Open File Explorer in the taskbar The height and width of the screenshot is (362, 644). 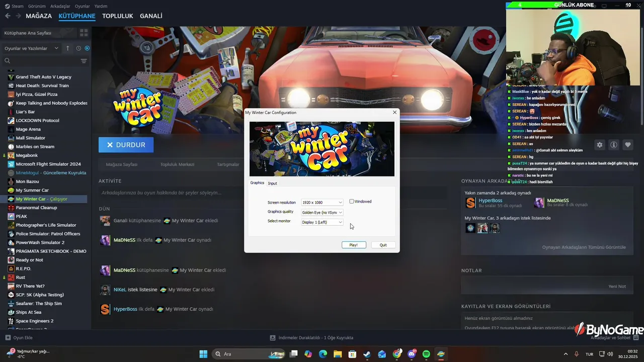coord(338,354)
